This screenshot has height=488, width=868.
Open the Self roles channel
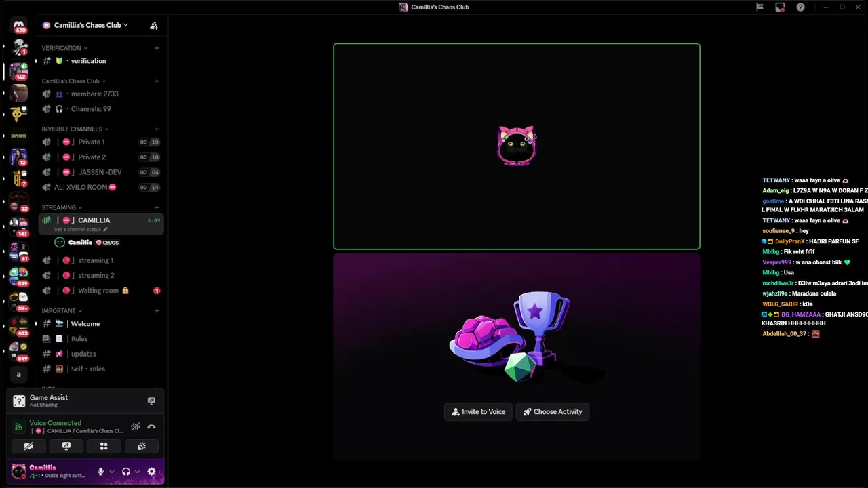(x=100, y=369)
